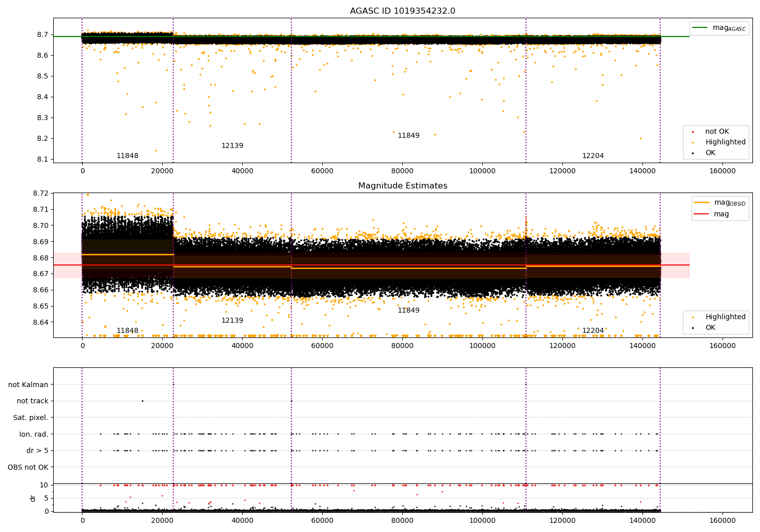Click the 'Highlighted' legend entry in the middle plot
Viewport: 760px width, 532px height.
725,317
